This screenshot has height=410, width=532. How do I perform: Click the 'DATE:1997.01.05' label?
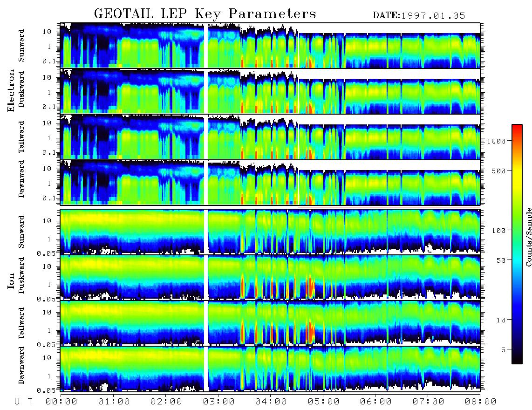pos(419,16)
